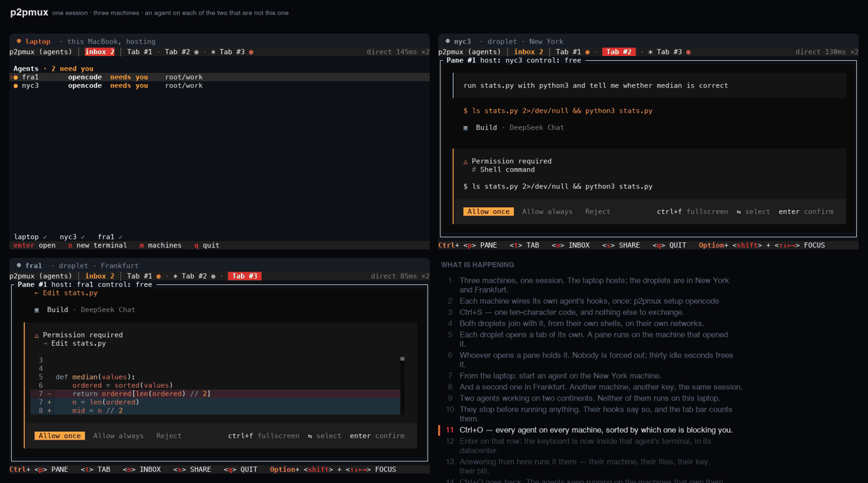The image size is (868, 483).
Task: Click 'enter open' hint in laptop footer
Action: click(34, 245)
